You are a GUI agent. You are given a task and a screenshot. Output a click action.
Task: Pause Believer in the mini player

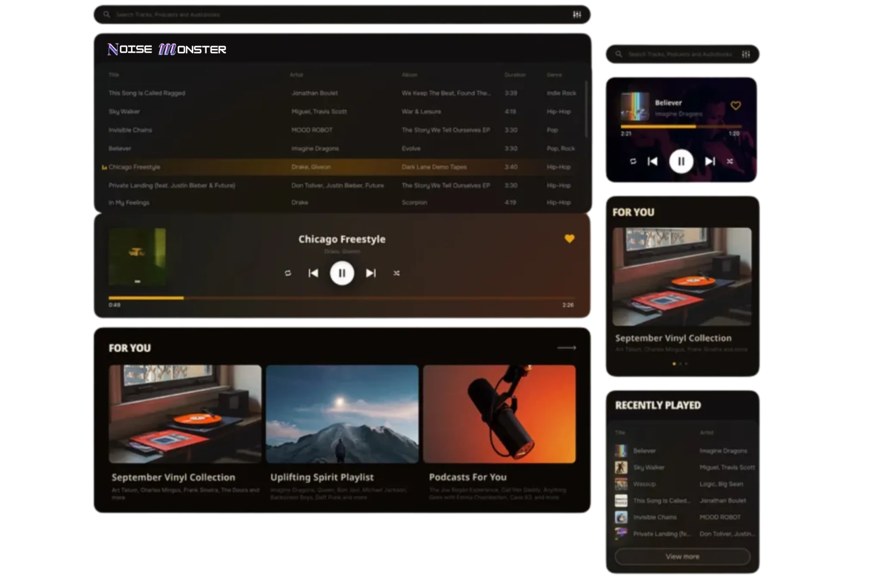pyautogui.click(x=681, y=161)
